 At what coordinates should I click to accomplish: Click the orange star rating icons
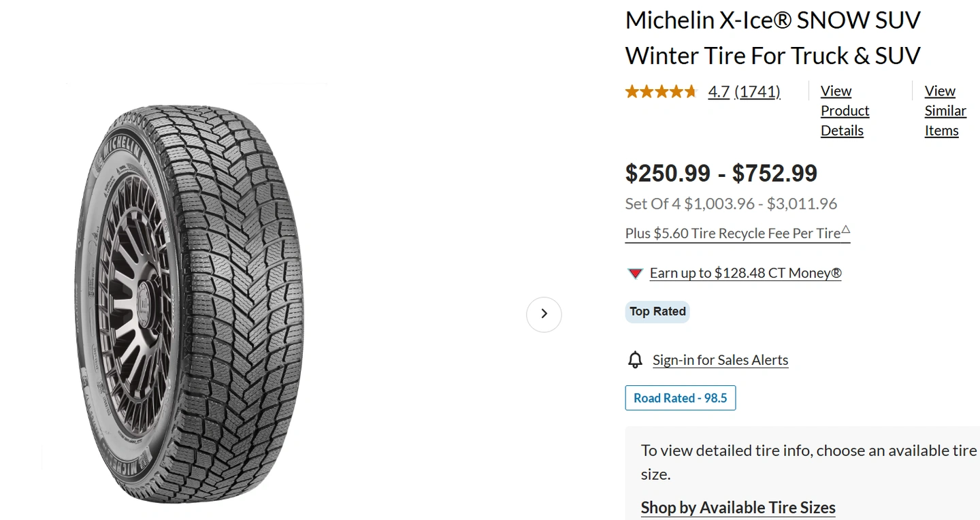click(661, 91)
